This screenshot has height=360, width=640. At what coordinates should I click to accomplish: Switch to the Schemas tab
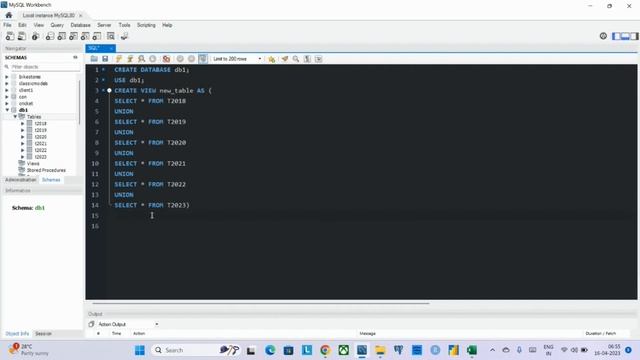51,180
